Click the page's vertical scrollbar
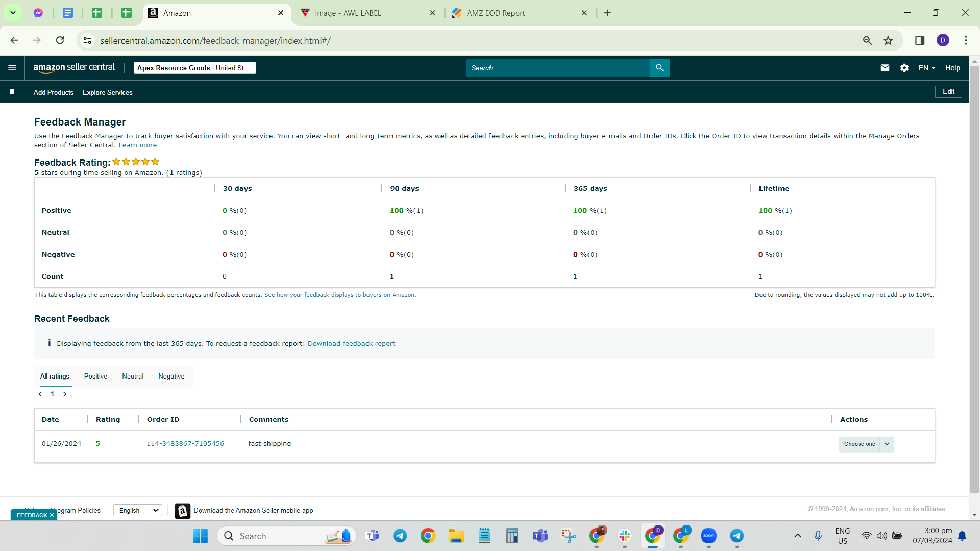Viewport: 980px width, 551px height. (x=974, y=279)
